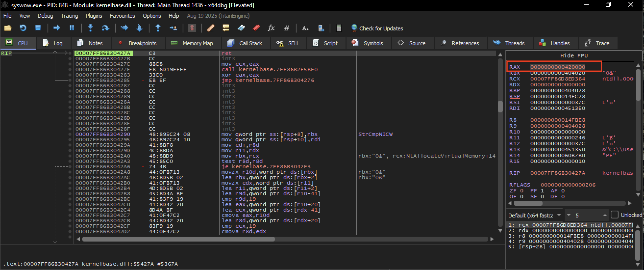Open the Plugins menu
The height and width of the screenshot is (270, 644).
tap(94, 16)
